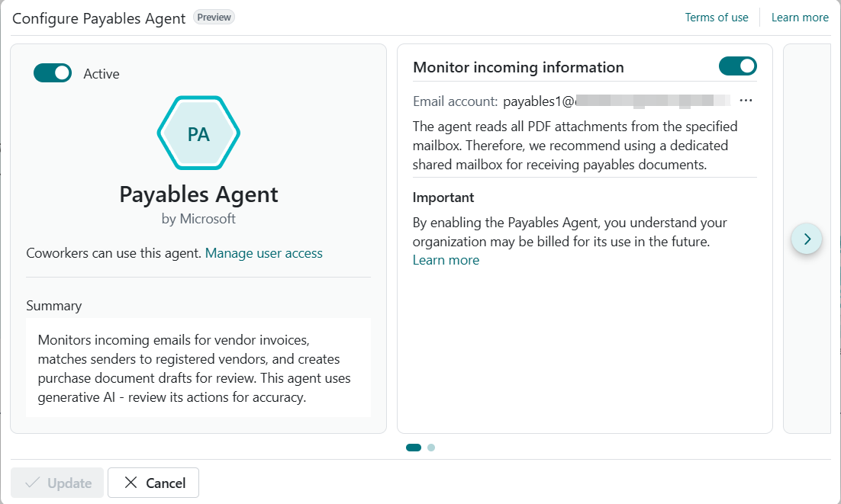This screenshot has height=504, width=841.
Task: Click the agent Summary description text box
Action: click(x=198, y=368)
